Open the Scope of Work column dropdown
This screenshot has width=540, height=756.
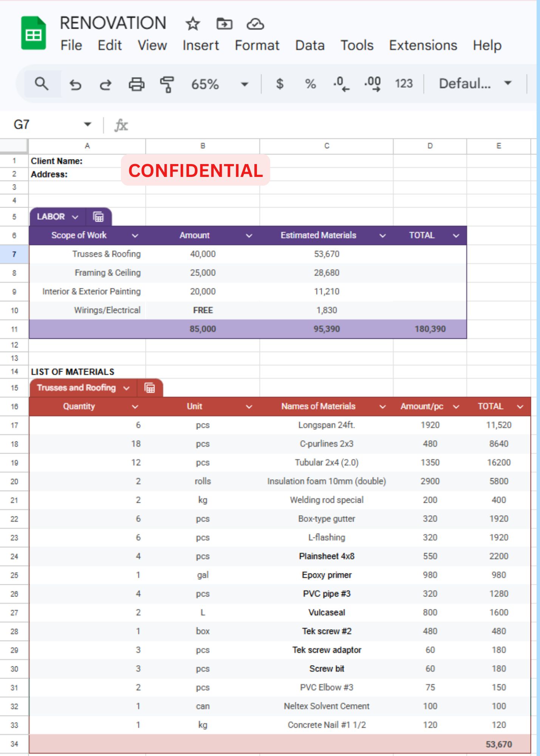coord(135,236)
